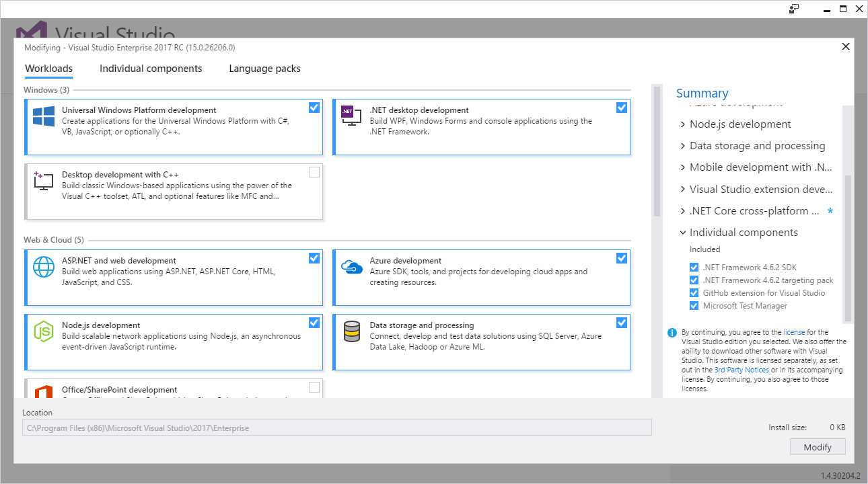Uncheck the .NET desktop development workload
Image resolution: width=868 pixels, height=484 pixels.
pos(621,107)
